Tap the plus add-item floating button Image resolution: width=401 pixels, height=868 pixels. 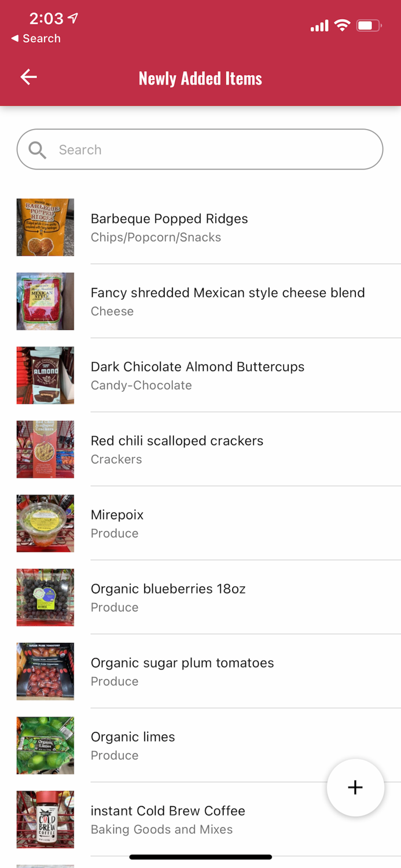pos(355,787)
